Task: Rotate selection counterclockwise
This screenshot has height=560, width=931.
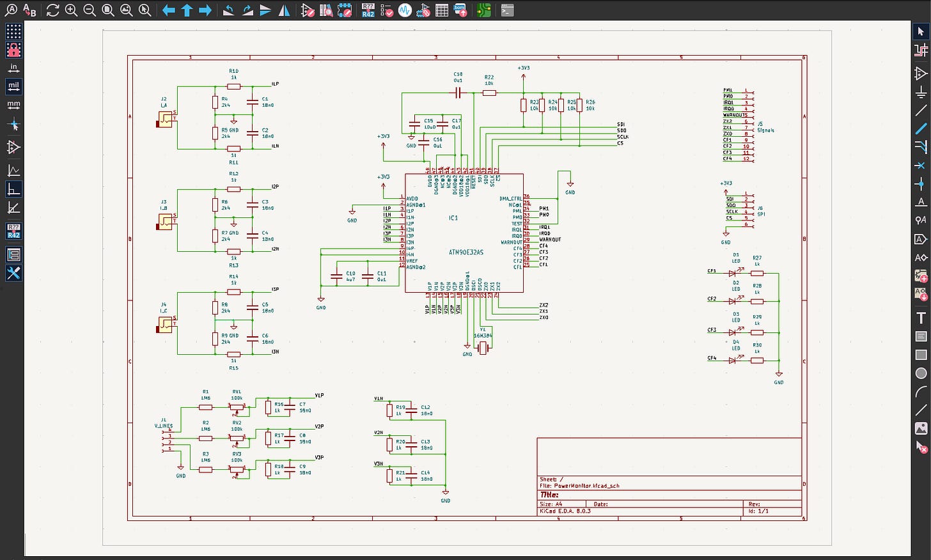Action: 228,10
